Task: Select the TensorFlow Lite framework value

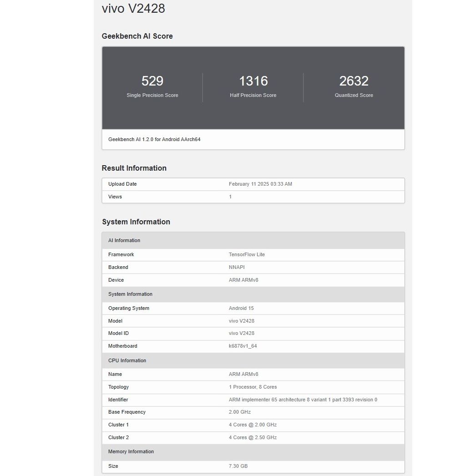Action: 247,254
